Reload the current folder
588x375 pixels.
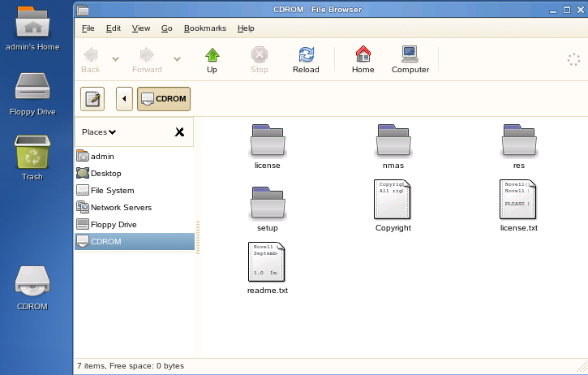click(306, 60)
